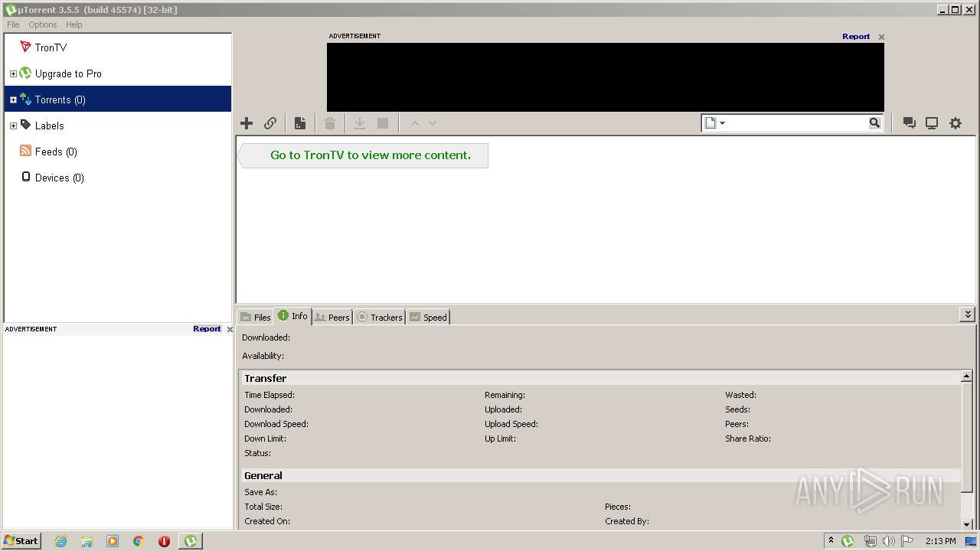Open the search provider dropdown arrow
This screenshot has height=551, width=980.
722,123
